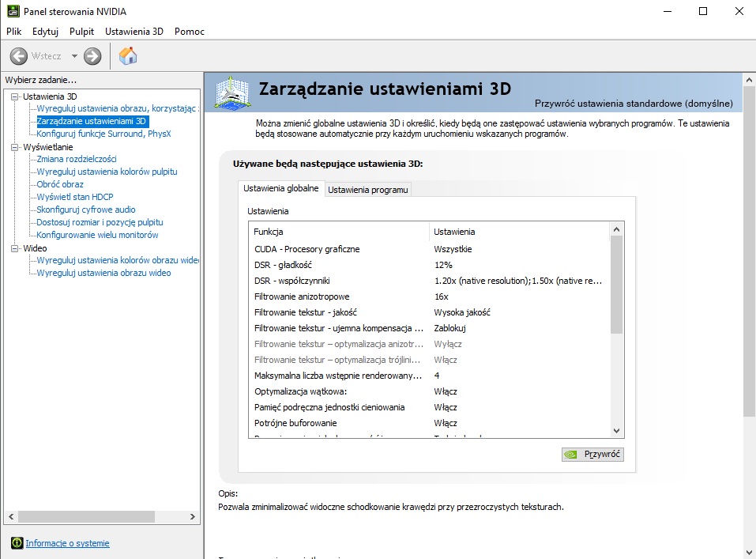Select Filtrowanie tekstur - ujemna kompensacja row
Screen dimensions: 756x559
click(430, 328)
